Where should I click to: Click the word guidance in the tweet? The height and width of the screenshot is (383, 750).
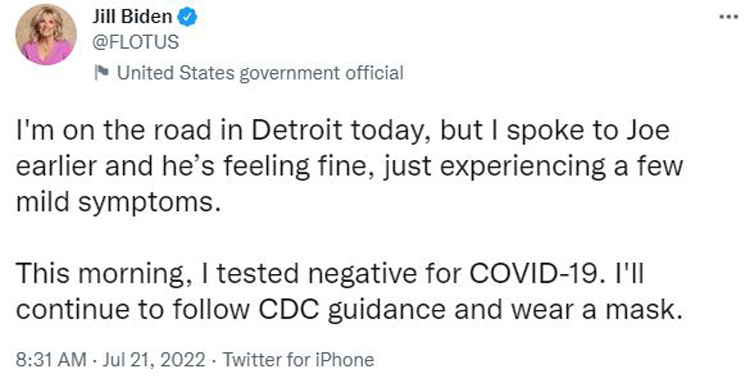387,311
